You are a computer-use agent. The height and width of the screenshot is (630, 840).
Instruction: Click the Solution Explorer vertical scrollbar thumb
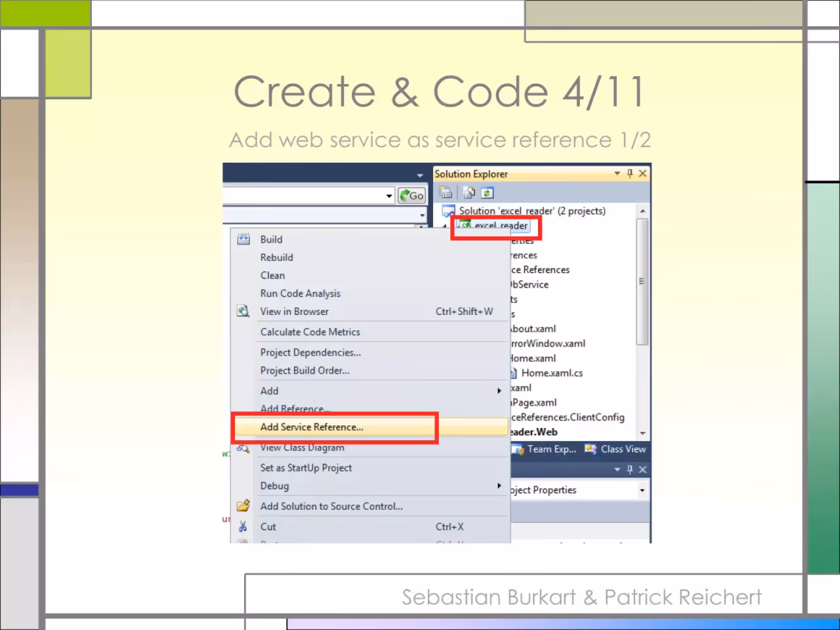(642, 282)
